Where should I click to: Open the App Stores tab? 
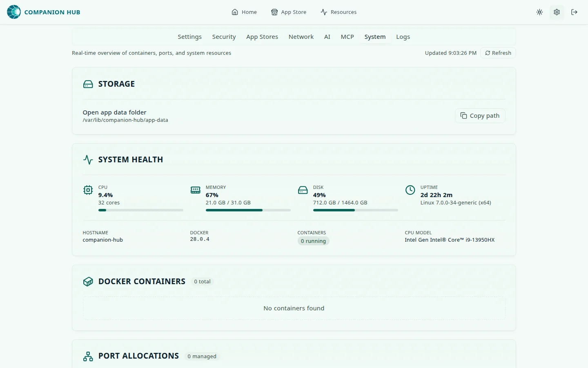point(262,37)
